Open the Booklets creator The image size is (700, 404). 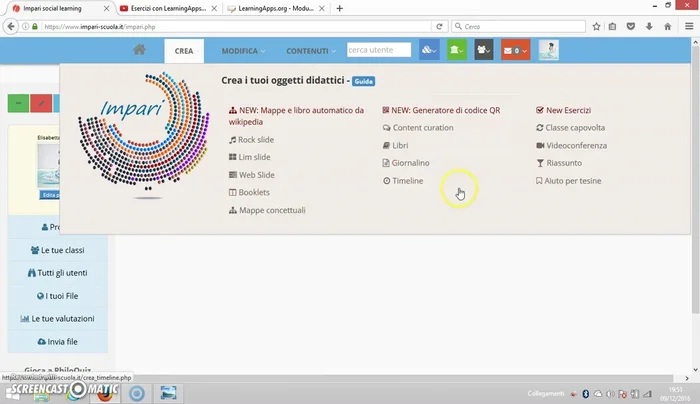249,192
